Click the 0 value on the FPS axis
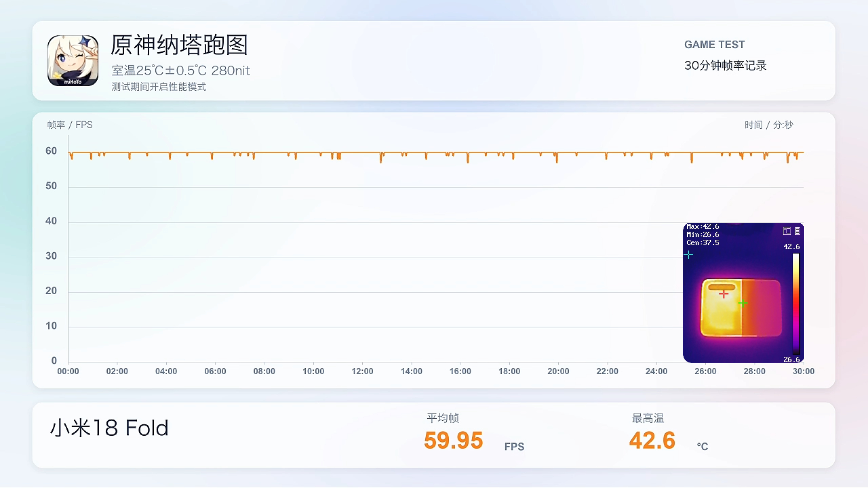This screenshot has height=488, width=868. pos(54,361)
